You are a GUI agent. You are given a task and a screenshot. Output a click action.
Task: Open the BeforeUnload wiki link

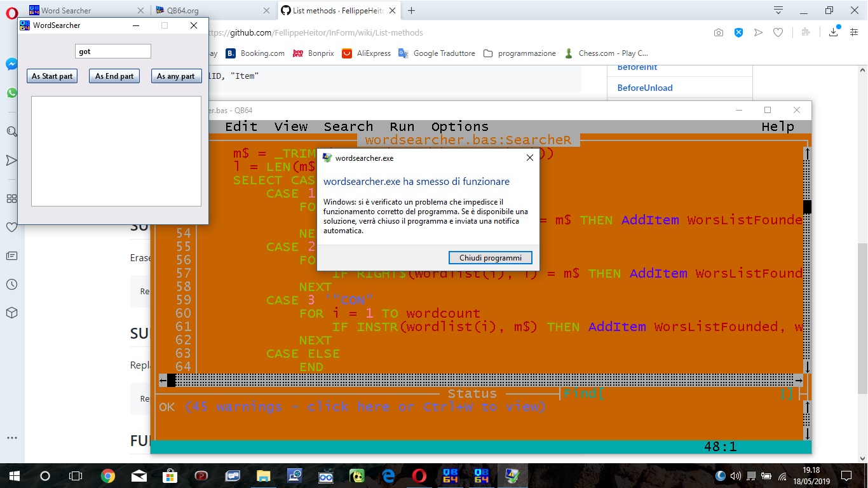[645, 88]
